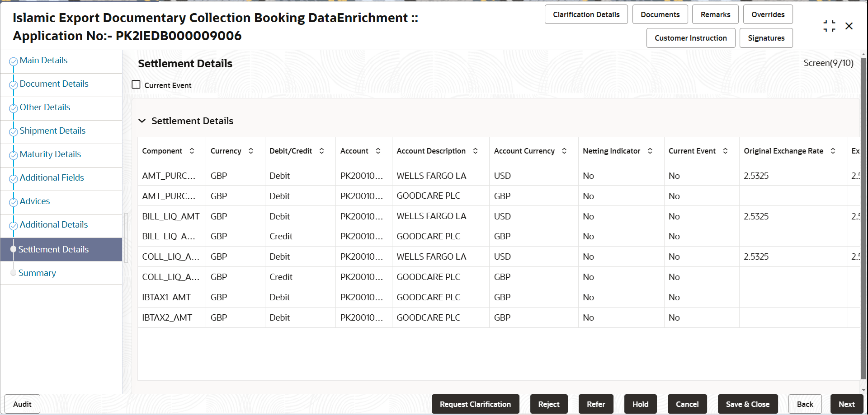The image size is (868, 415).
Task: Click Settlement Details current step marker
Action: 14,249
